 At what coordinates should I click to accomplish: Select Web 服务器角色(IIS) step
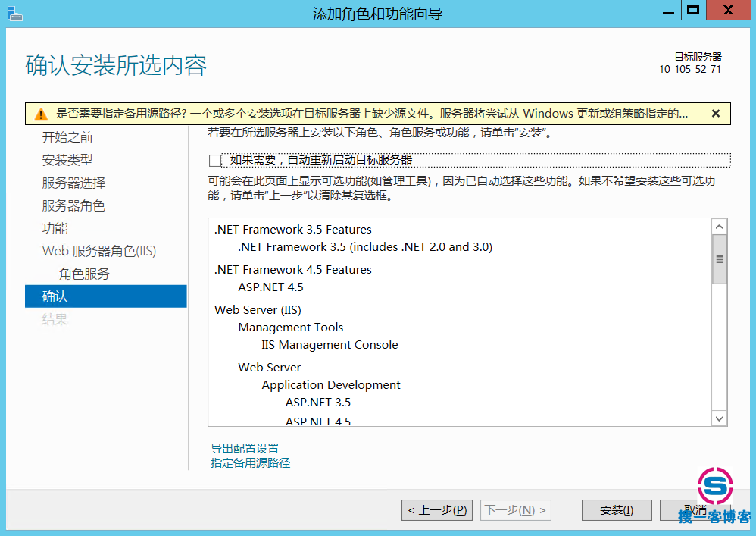(x=99, y=251)
